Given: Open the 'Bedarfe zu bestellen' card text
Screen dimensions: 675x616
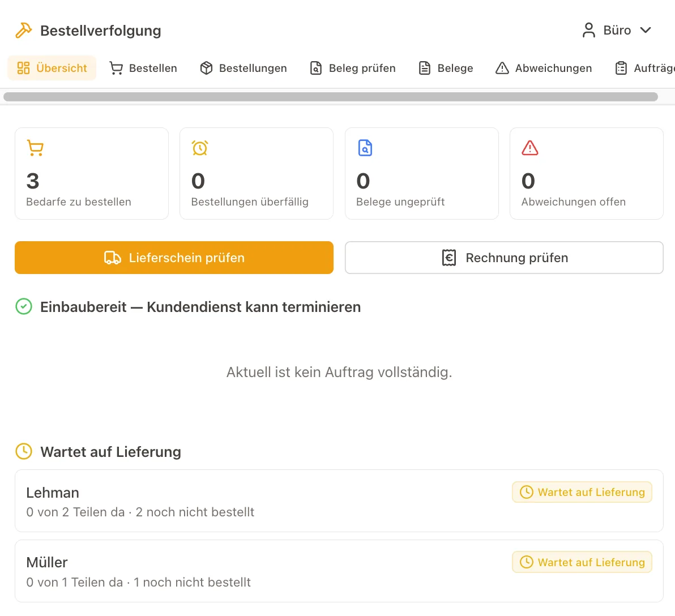Looking at the screenshot, I should tap(79, 202).
